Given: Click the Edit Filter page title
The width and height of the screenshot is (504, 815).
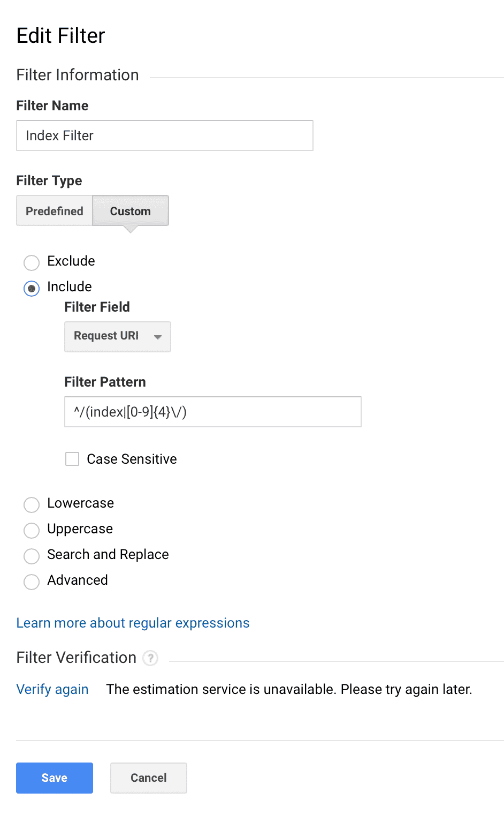Looking at the screenshot, I should coord(61,36).
